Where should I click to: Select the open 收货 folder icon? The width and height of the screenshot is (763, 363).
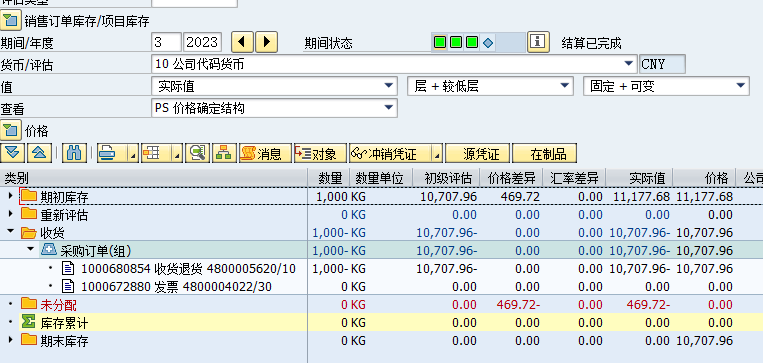pos(29,232)
